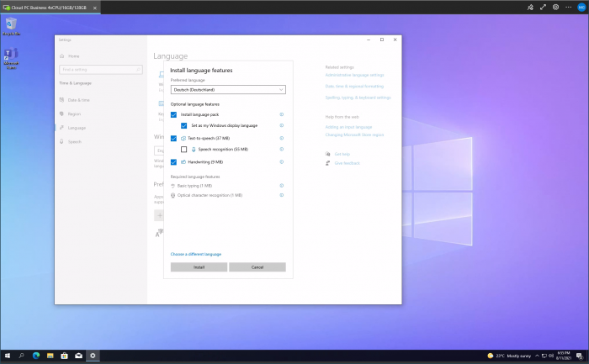The height and width of the screenshot is (364, 589).
Task: Uncheck Text-to-speech checkbox
Action: (173, 139)
